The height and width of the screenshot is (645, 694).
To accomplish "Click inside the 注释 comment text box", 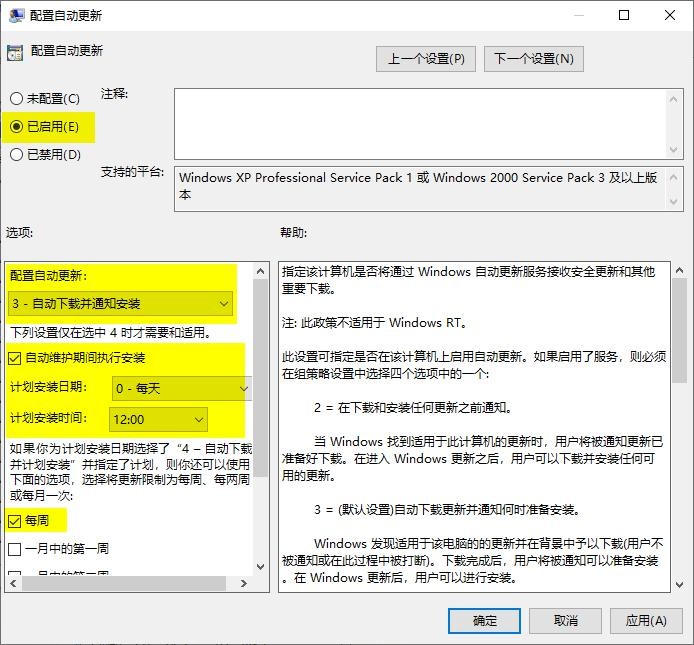I will [x=420, y=122].
